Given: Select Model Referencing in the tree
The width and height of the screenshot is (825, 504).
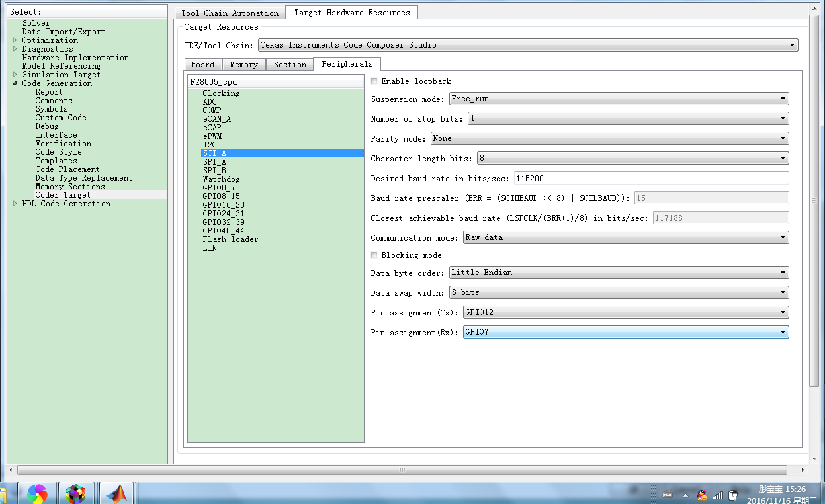Looking at the screenshot, I should (62, 66).
